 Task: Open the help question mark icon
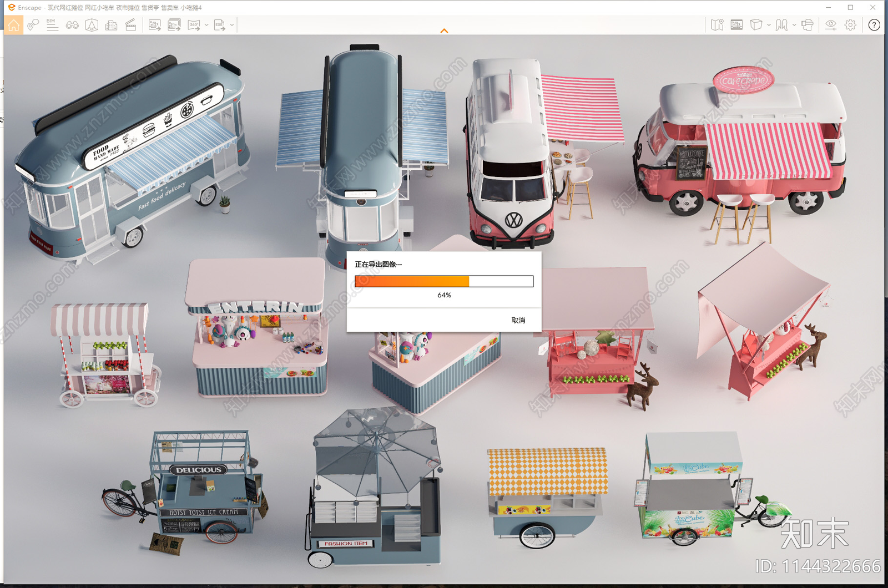(874, 25)
